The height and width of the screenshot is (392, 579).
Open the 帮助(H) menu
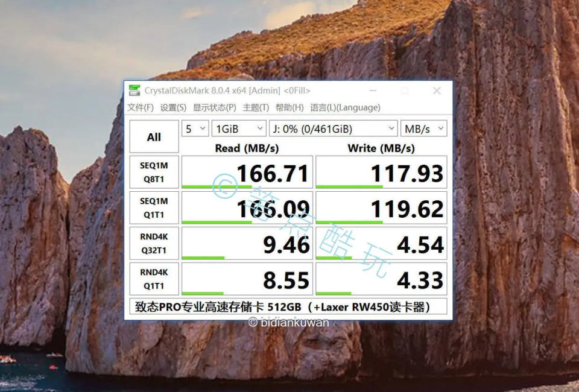[x=289, y=107]
